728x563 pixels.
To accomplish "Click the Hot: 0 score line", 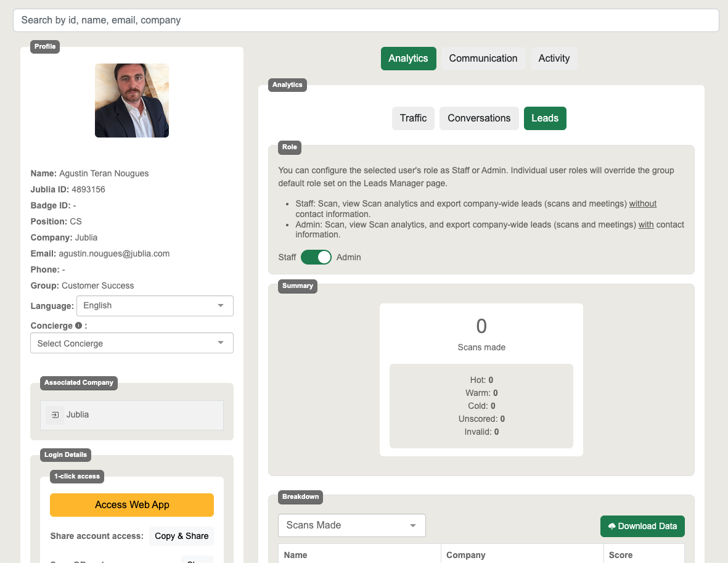I will point(481,380).
